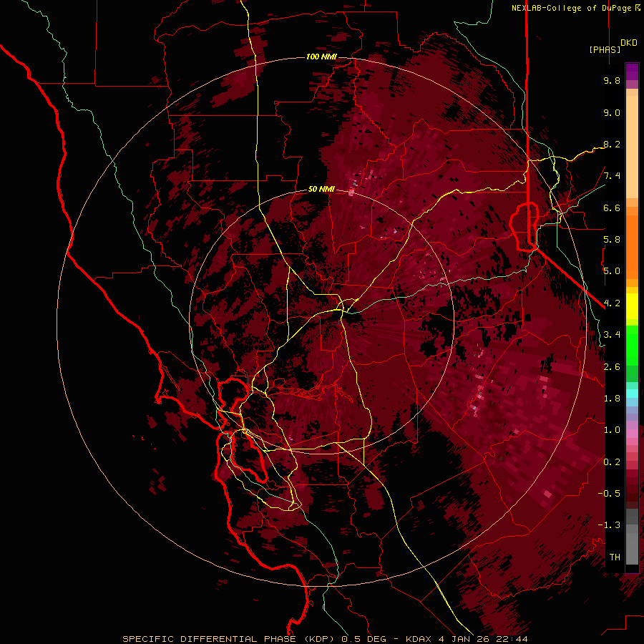Select the 2.6 scale value
The width and height of the screenshot is (644, 644).
point(612,367)
